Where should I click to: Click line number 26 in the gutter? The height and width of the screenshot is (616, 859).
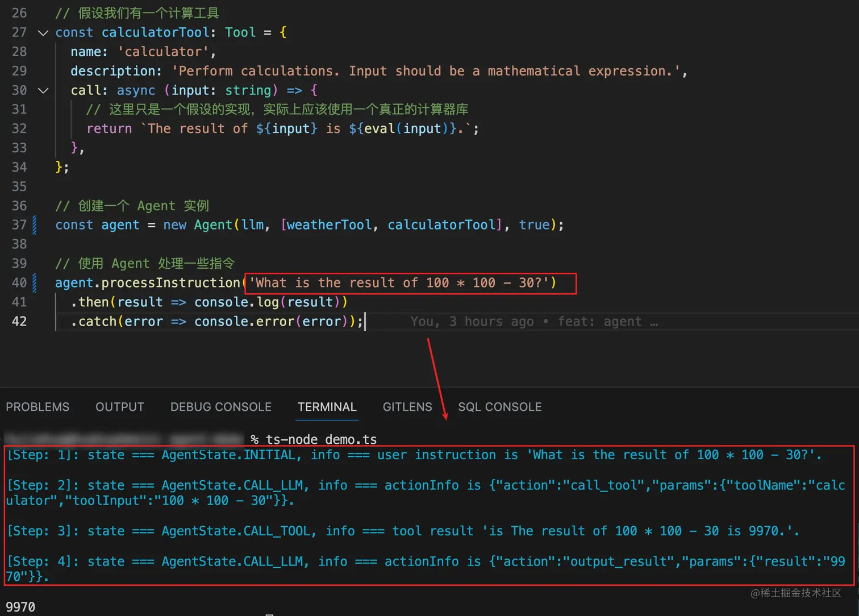point(19,13)
